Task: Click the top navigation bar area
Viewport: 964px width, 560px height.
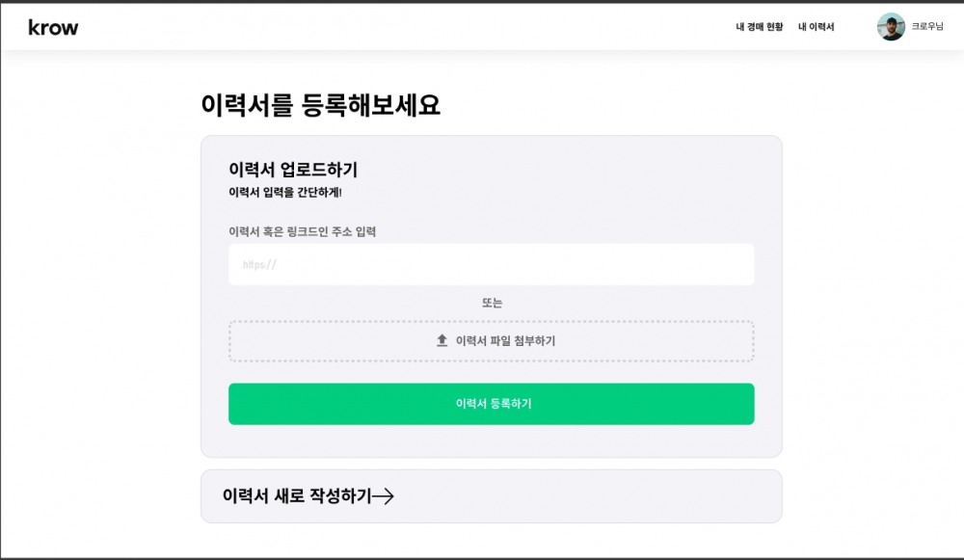Action: click(x=482, y=28)
